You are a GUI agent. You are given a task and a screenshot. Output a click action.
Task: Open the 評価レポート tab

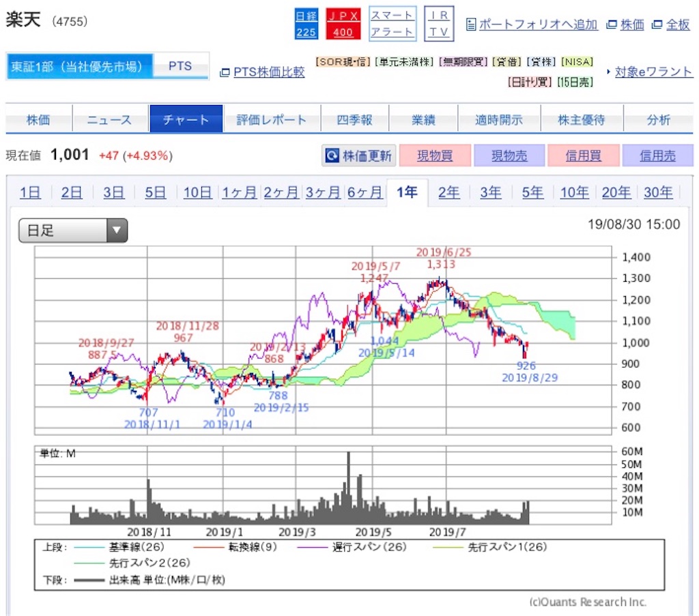(x=272, y=119)
